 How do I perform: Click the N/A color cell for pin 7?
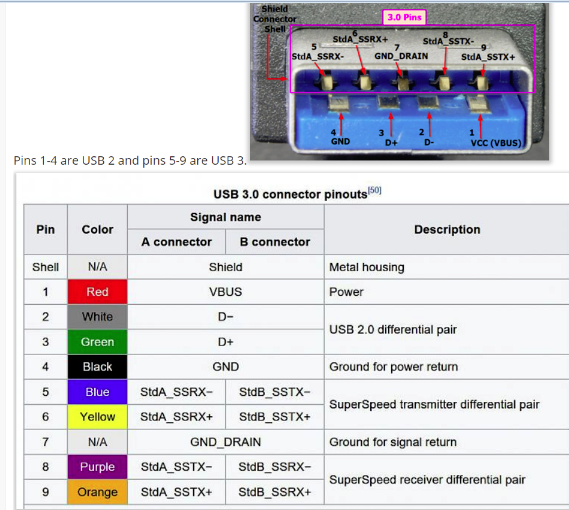(x=97, y=442)
